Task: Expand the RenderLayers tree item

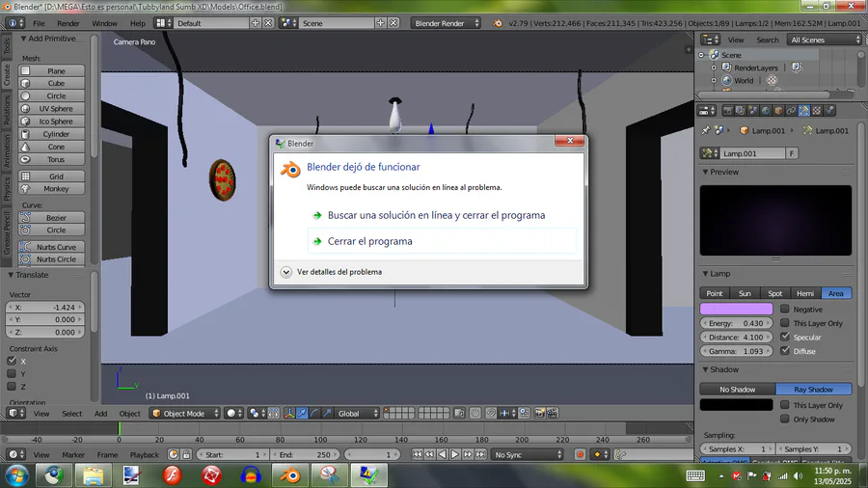Action: 714,68
